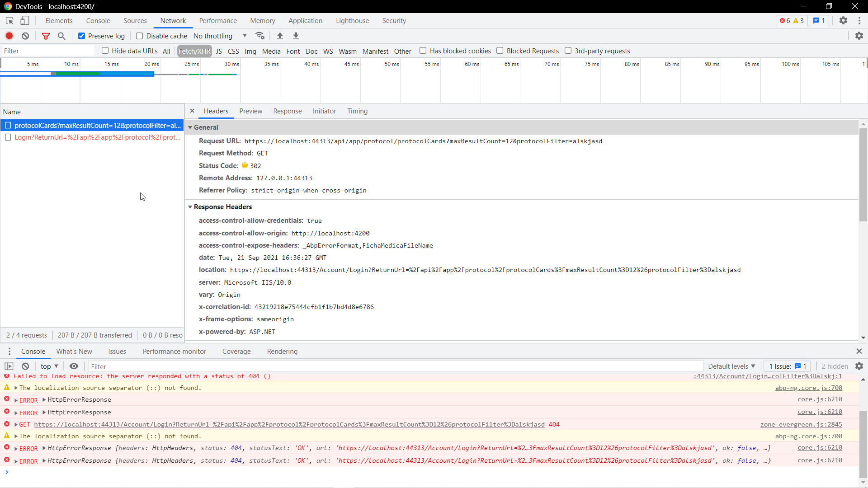Check Hide data URLs
This screenshot has width=868, height=488.
105,51
